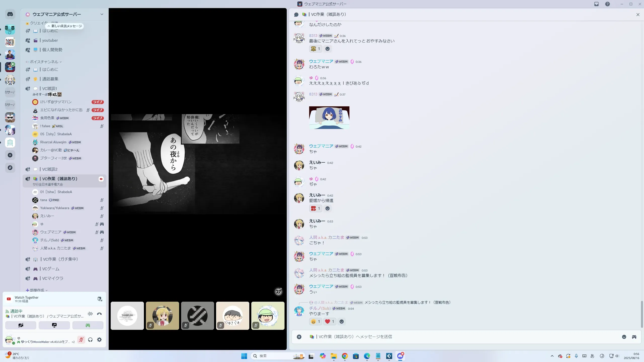Viewport: 644px width, 362px height.
Task: Expand the ウェブマニア公式サーバー server dropdown
Action: pyautogui.click(x=102, y=14)
